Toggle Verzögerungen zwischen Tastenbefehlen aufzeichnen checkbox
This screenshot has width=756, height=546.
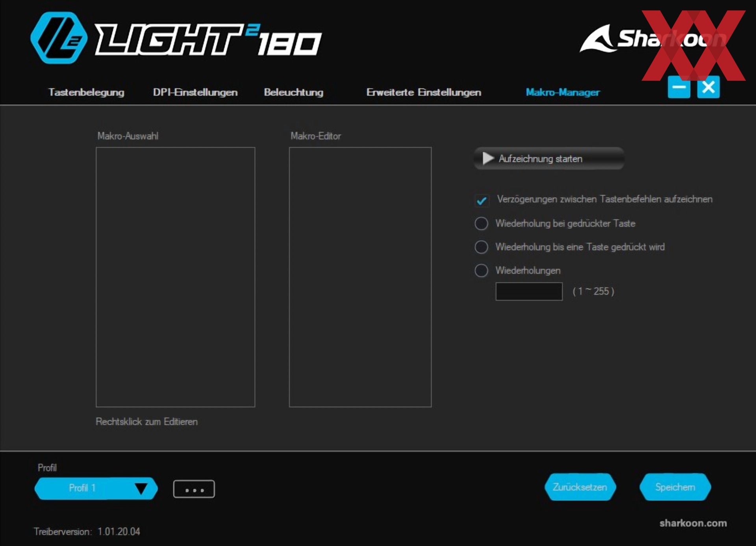coord(481,200)
